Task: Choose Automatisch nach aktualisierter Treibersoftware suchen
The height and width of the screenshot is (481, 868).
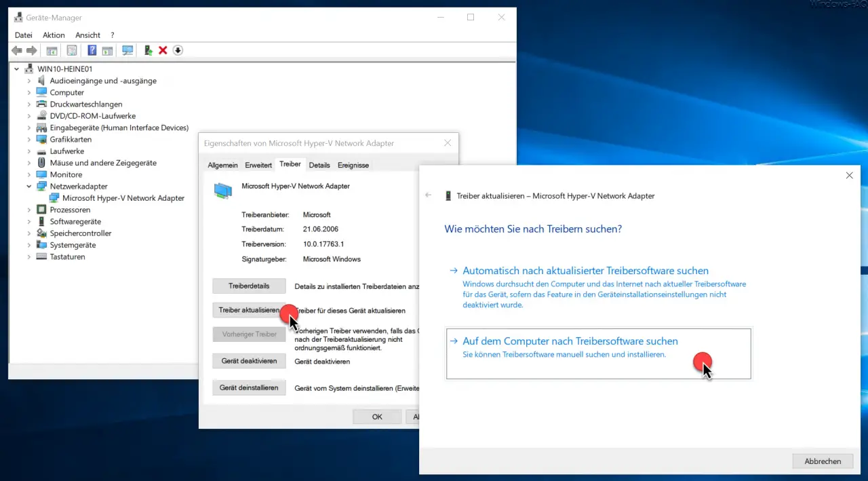Action: tap(598, 287)
